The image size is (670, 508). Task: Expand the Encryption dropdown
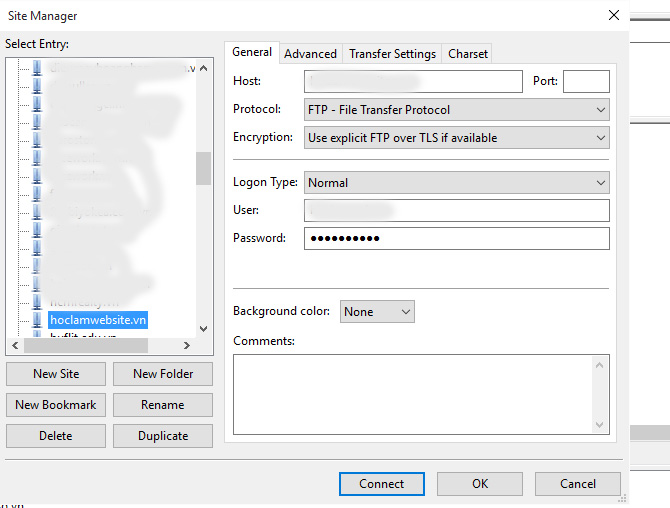[x=456, y=138]
